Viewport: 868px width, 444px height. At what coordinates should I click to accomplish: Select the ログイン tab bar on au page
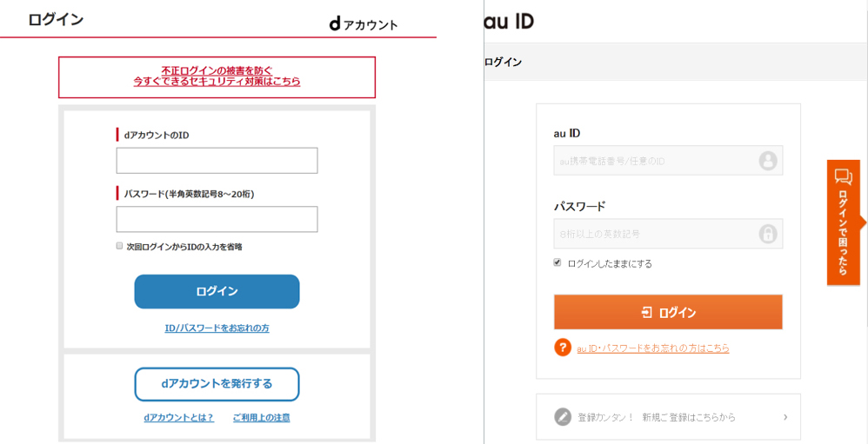click(676, 62)
